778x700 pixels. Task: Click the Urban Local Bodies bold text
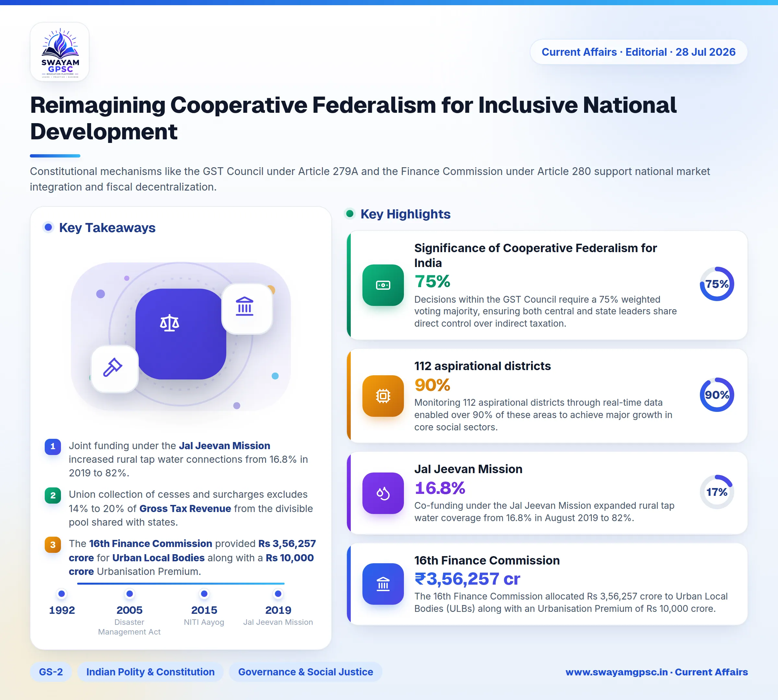coord(158,558)
